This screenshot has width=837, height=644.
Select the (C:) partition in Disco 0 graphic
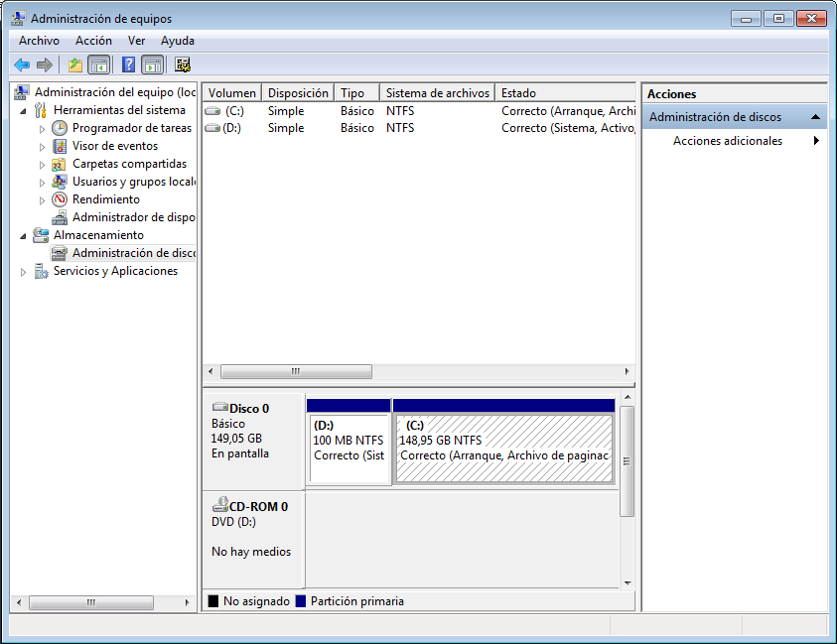[x=503, y=448]
